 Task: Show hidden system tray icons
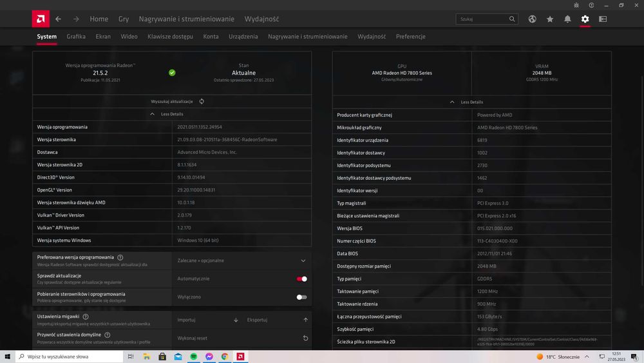pos(587,357)
